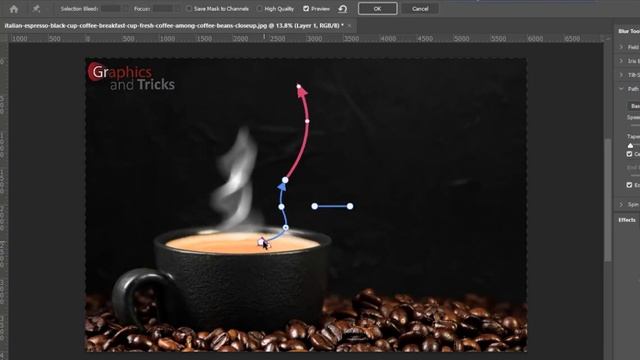Select the italian-espresso document tab
This screenshot has width=640, height=360.
tap(174, 26)
